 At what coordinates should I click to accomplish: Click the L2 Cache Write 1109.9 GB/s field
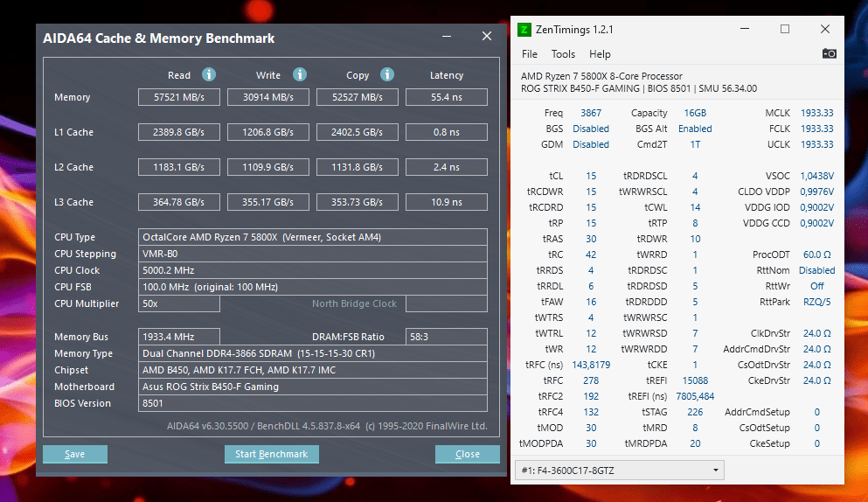(x=268, y=167)
